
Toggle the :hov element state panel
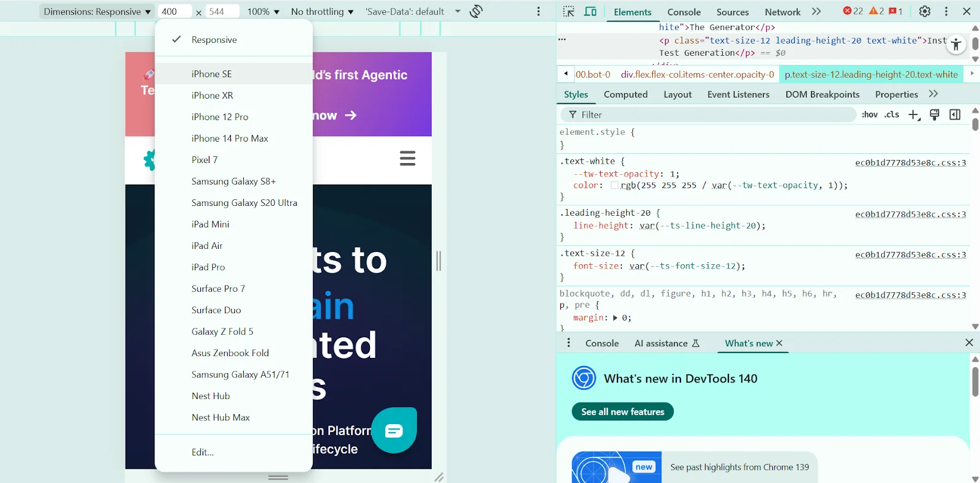click(870, 115)
